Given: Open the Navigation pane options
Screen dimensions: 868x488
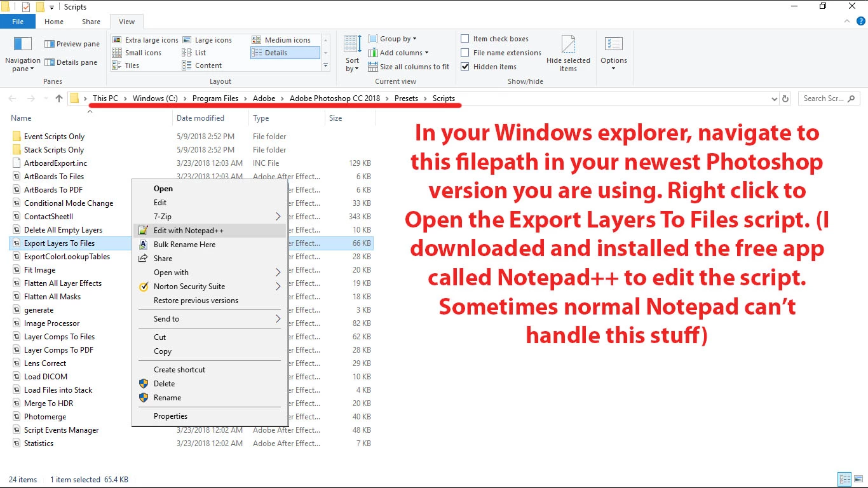Looking at the screenshot, I should coord(22,54).
